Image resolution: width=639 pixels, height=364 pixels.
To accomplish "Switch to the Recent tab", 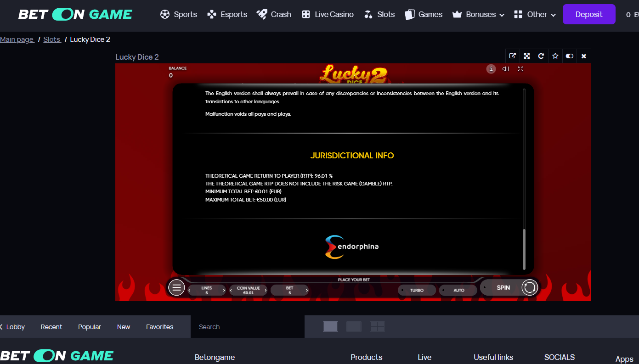I will click(51, 327).
